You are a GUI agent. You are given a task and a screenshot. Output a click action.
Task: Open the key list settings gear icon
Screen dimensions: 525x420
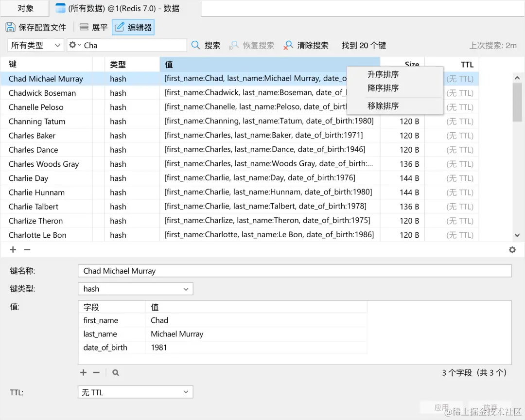(512, 249)
